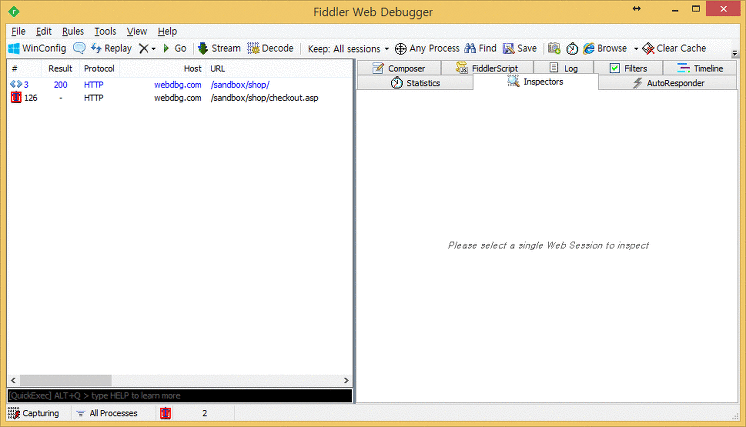Open the WinConfig tool

[x=38, y=49]
